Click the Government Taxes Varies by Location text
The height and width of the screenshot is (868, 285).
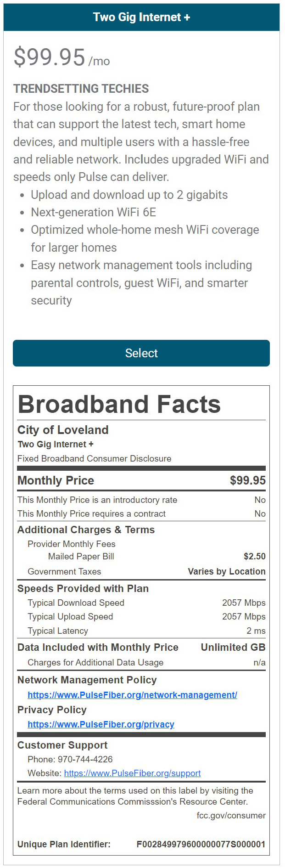click(x=227, y=571)
